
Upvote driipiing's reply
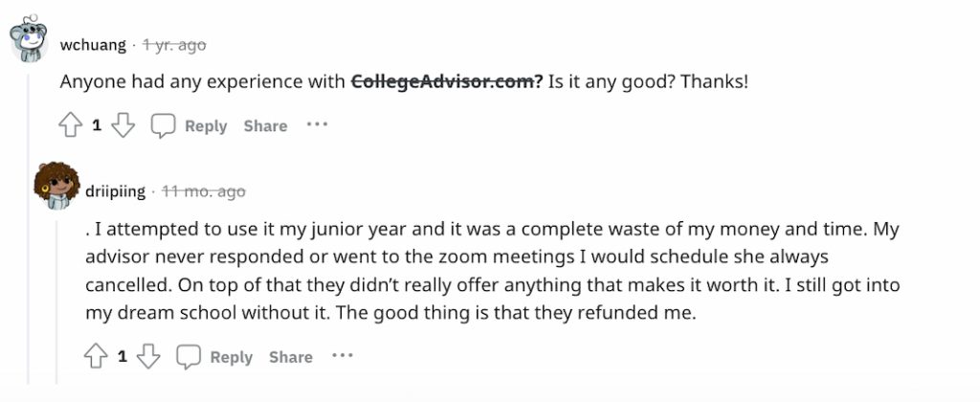[96, 356]
